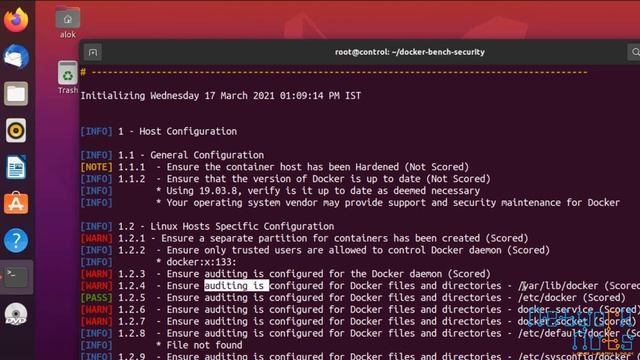Open Ubuntu Software store from the dock
The image size is (640, 360).
pos(16,203)
